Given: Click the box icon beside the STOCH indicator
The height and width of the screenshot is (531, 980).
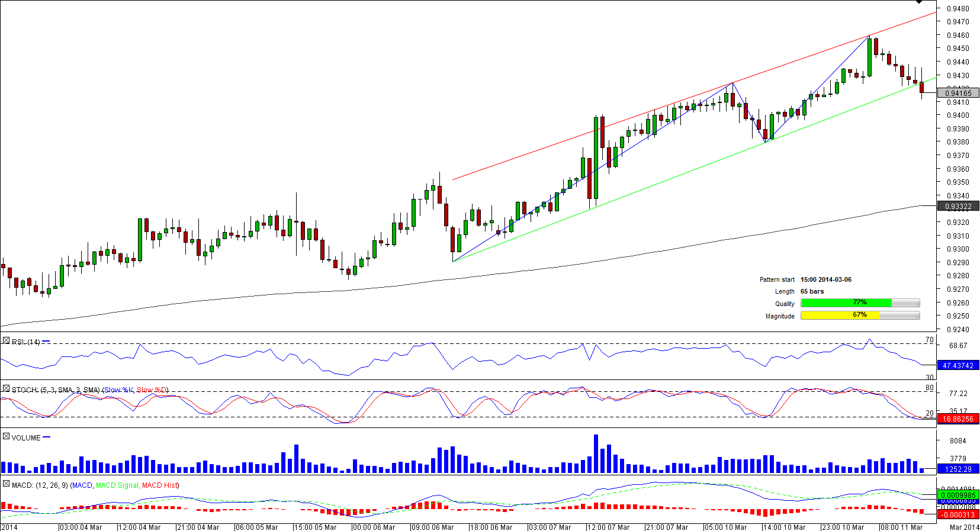Looking at the screenshot, I should [6, 389].
